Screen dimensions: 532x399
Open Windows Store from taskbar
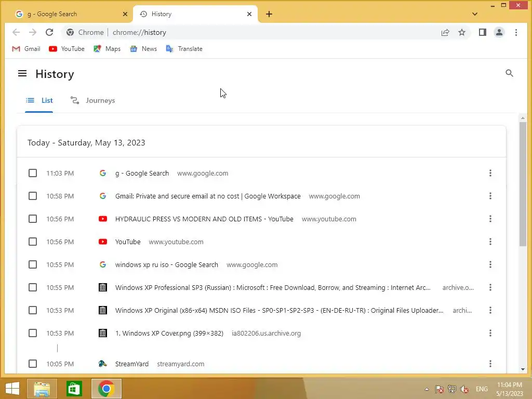point(74,389)
